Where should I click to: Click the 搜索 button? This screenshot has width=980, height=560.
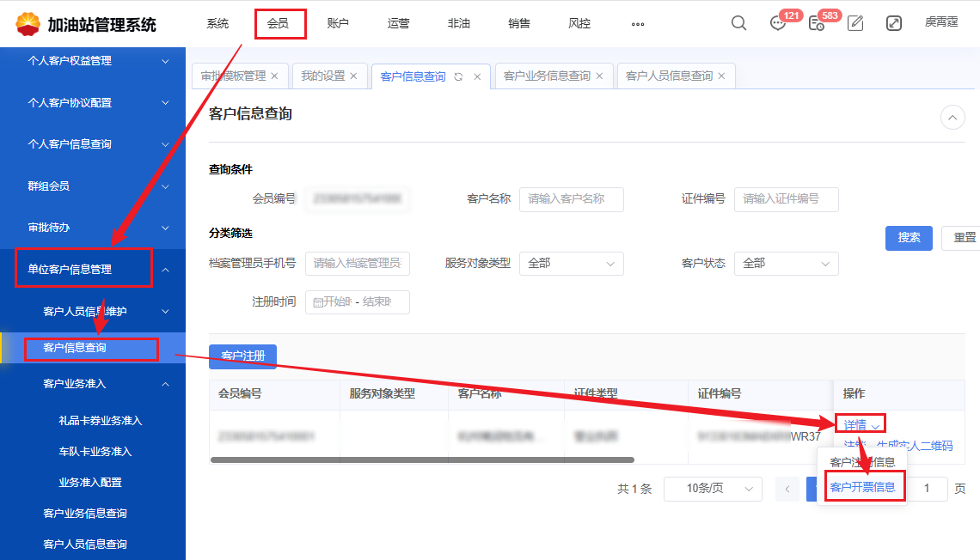909,238
